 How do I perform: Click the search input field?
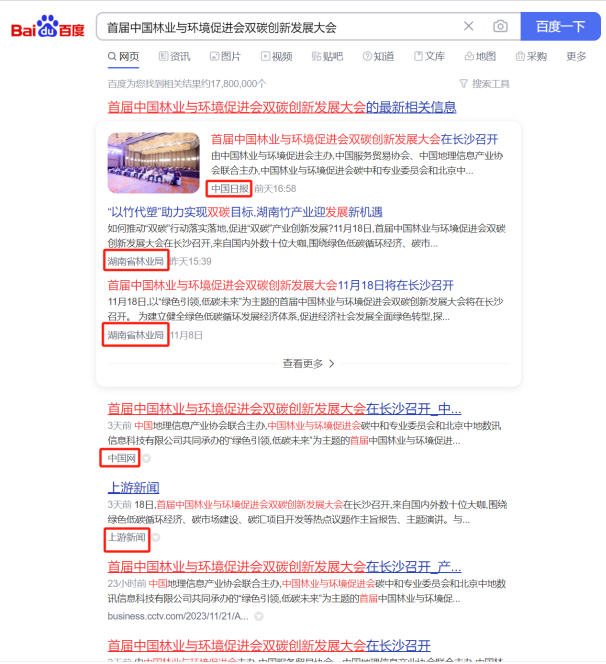pos(279,27)
